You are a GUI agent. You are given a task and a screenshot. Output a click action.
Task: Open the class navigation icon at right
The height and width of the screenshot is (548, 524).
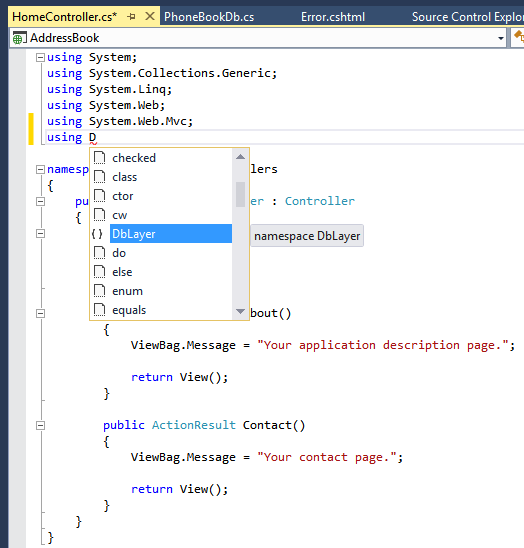tap(518, 37)
